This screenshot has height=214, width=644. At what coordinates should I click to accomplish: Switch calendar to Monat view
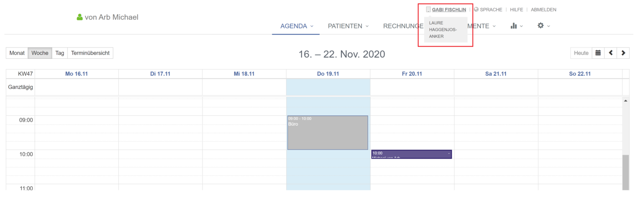tap(17, 53)
